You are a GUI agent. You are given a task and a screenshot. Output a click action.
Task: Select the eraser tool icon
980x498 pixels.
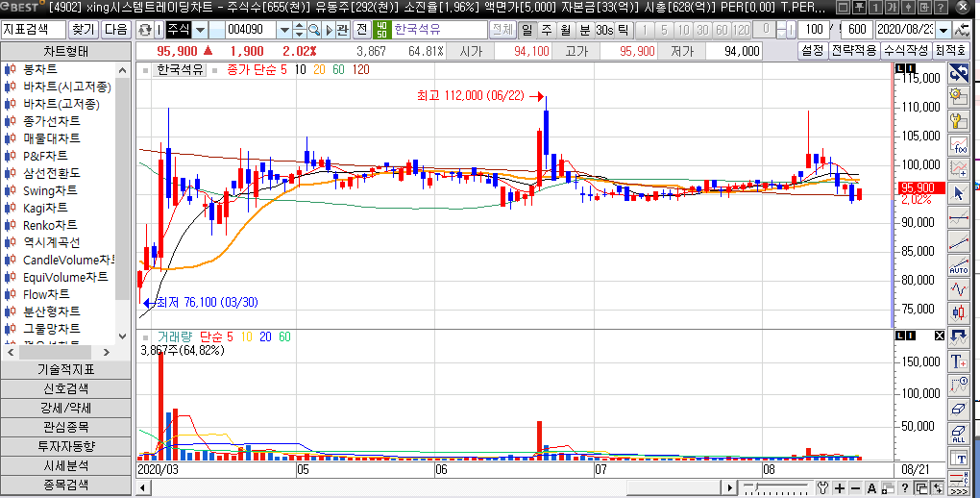[958, 410]
